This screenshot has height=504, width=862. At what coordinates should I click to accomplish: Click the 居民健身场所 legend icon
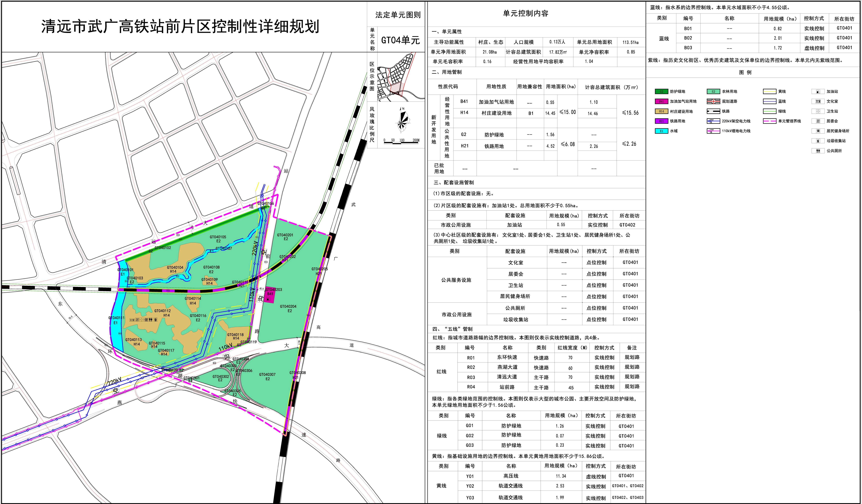pos(818,131)
